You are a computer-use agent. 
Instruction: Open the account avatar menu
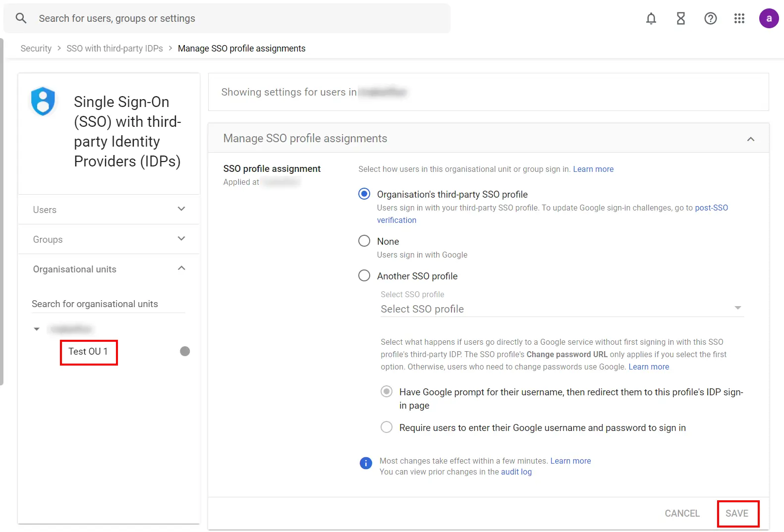click(769, 18)
